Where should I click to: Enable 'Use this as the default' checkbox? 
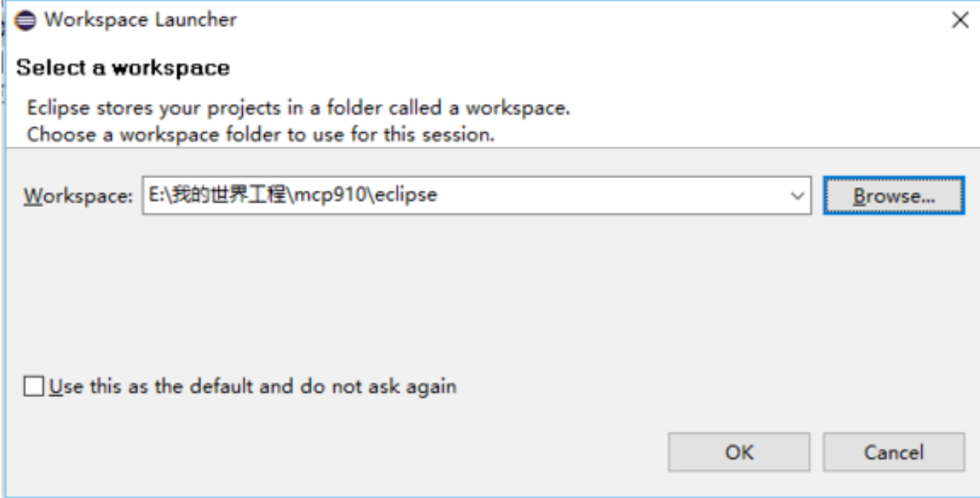pyautogui.click(x=33, y=387)
